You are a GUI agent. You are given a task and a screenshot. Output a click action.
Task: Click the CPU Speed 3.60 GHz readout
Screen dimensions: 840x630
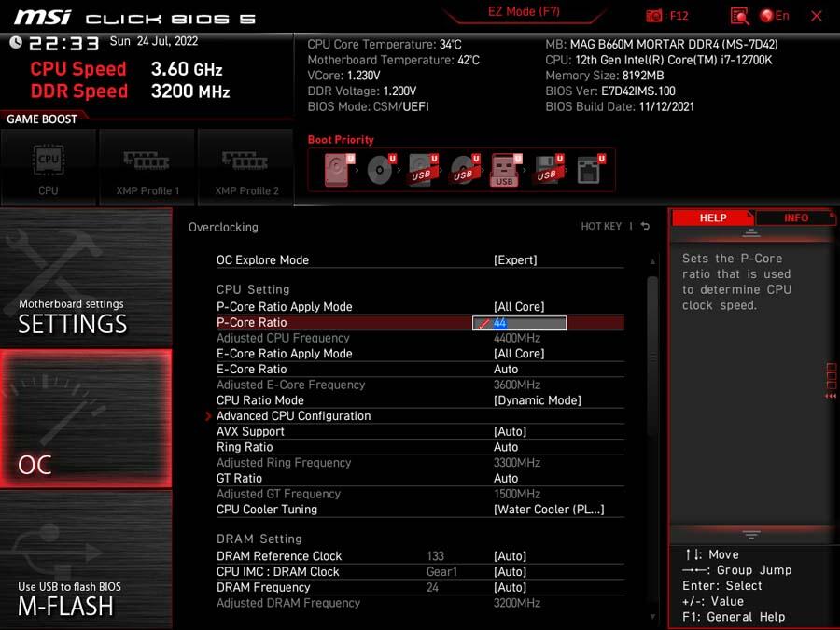click(126, 68)
